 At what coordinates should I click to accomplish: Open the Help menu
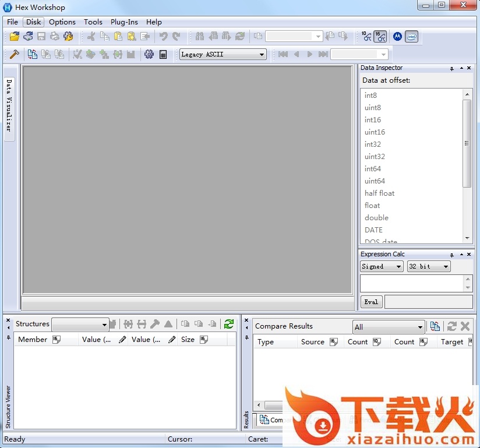tap(154, 22)
